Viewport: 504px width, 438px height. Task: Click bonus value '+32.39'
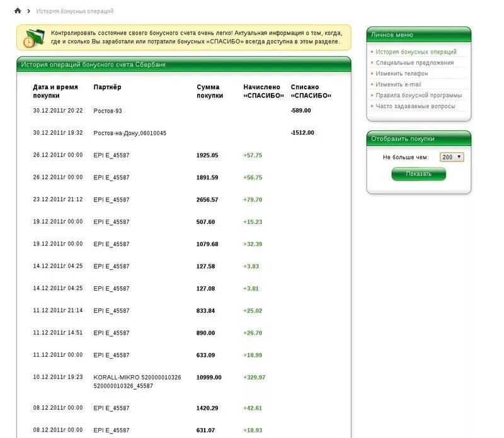click(x=253, y=244)
